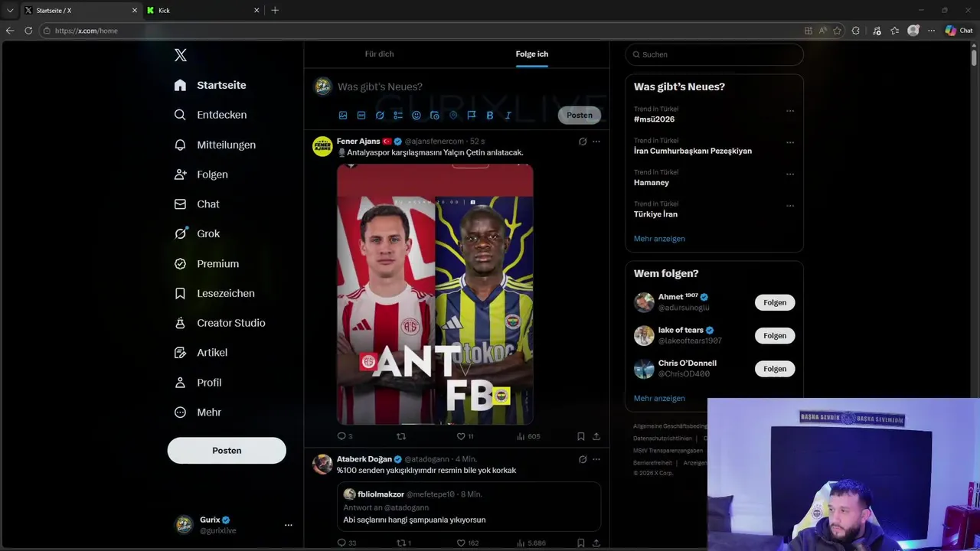This screenshot has width=980, height=551.
Task: Click Grok enhance icon in composer
Action: (380, 116)
